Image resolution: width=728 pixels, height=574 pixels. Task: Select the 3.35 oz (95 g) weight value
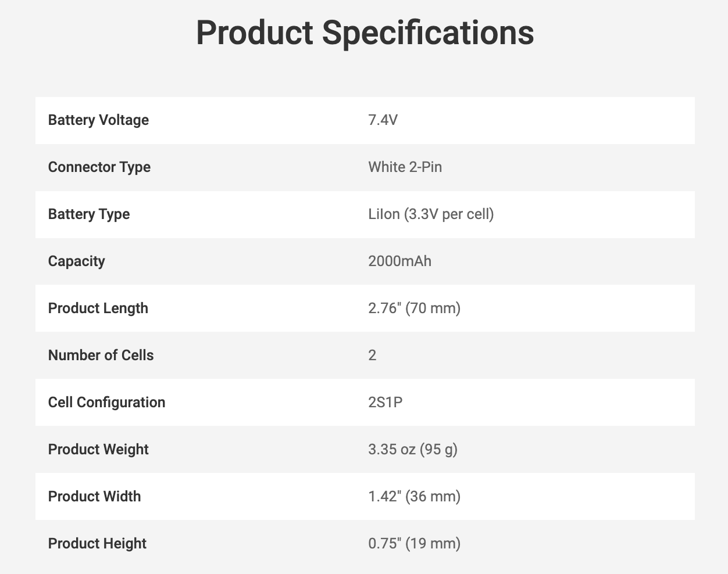[x=412, y=450]
